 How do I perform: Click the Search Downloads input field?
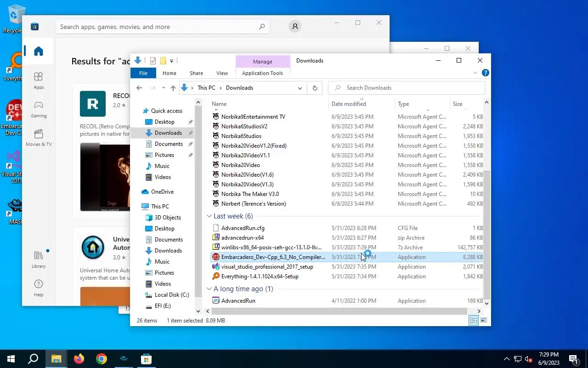point(407,88)
